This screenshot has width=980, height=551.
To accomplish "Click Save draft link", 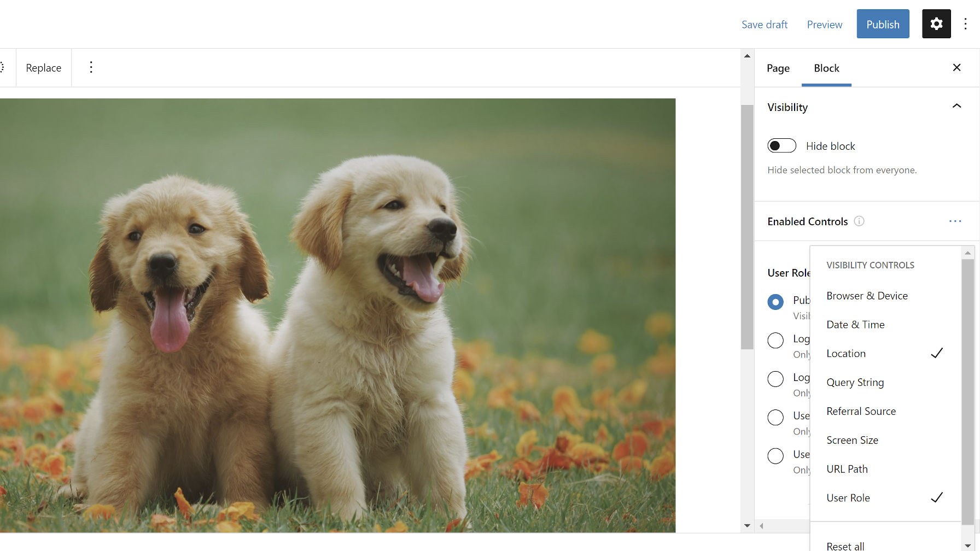I will (764, 25).
